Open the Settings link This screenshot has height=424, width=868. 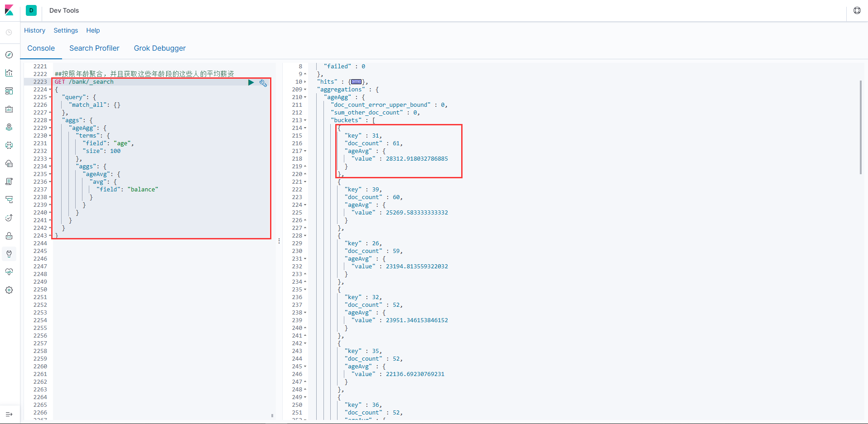[66, 30]
